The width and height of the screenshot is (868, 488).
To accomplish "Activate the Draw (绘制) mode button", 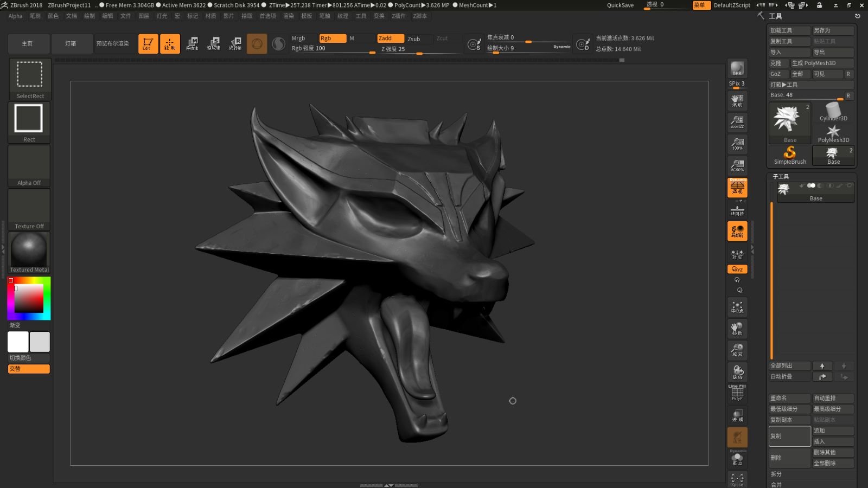I will pos(170,44).
